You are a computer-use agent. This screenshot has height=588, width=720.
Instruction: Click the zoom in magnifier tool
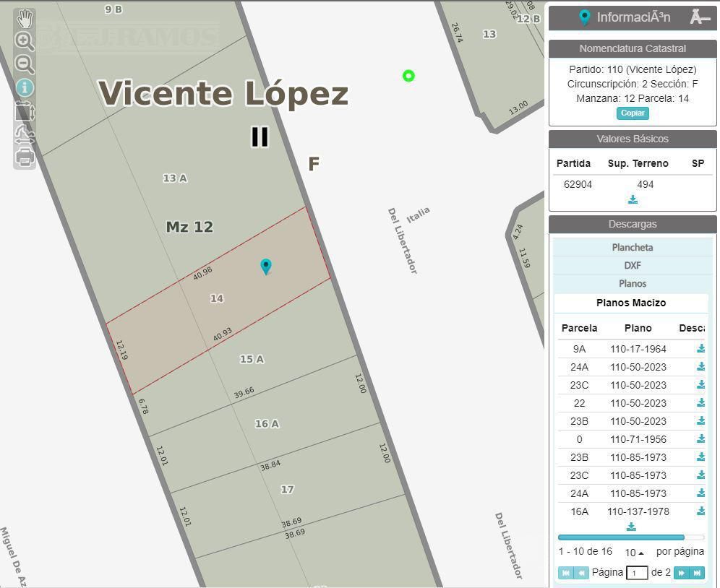coord(25,41)
